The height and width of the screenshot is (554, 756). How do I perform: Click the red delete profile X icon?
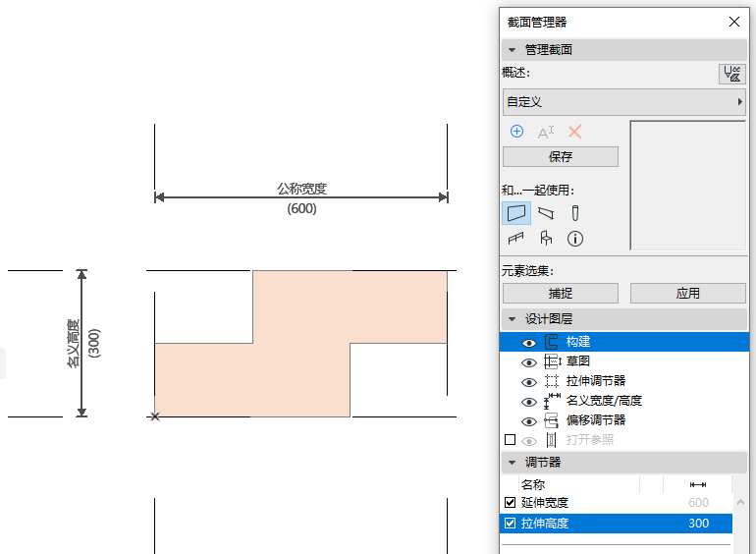(x=574, y=132)
